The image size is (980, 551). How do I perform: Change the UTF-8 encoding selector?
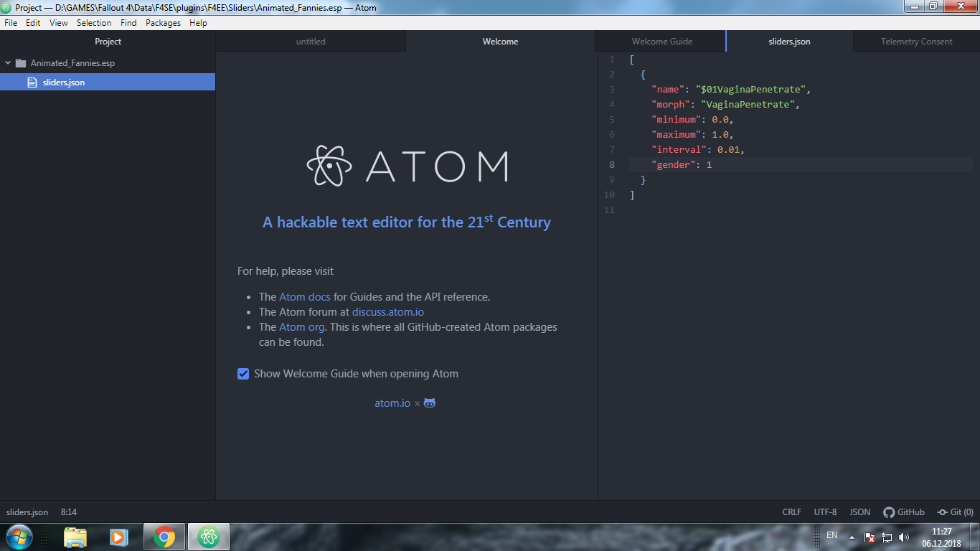coord(825,512)
